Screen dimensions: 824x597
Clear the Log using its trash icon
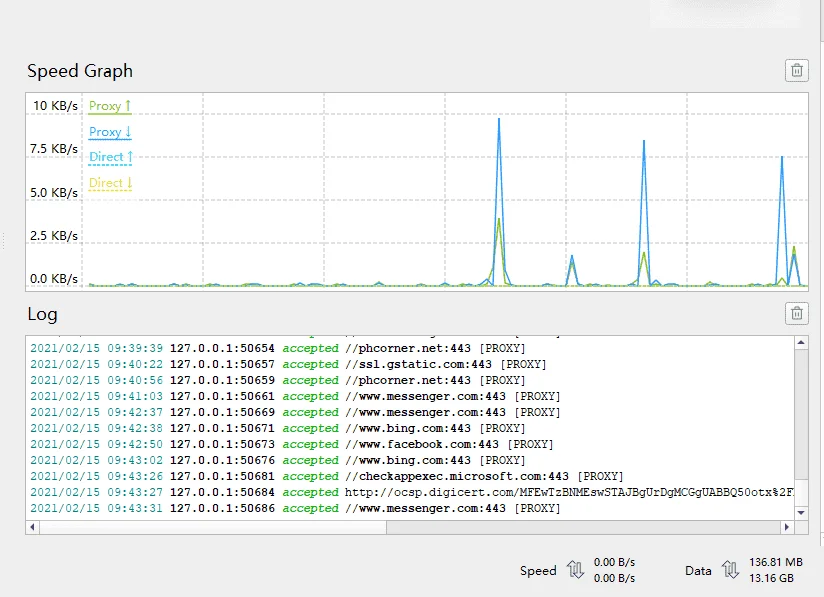point(797,313)
